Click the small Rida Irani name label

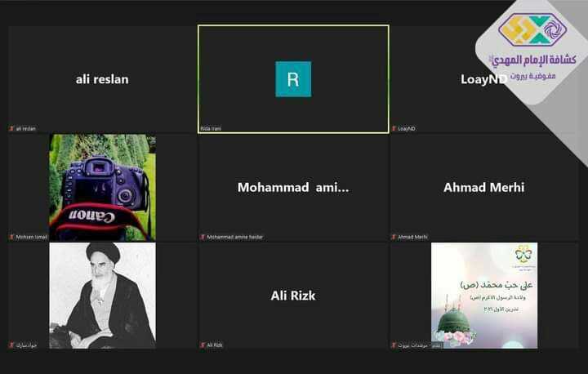(x=211, y=129)
